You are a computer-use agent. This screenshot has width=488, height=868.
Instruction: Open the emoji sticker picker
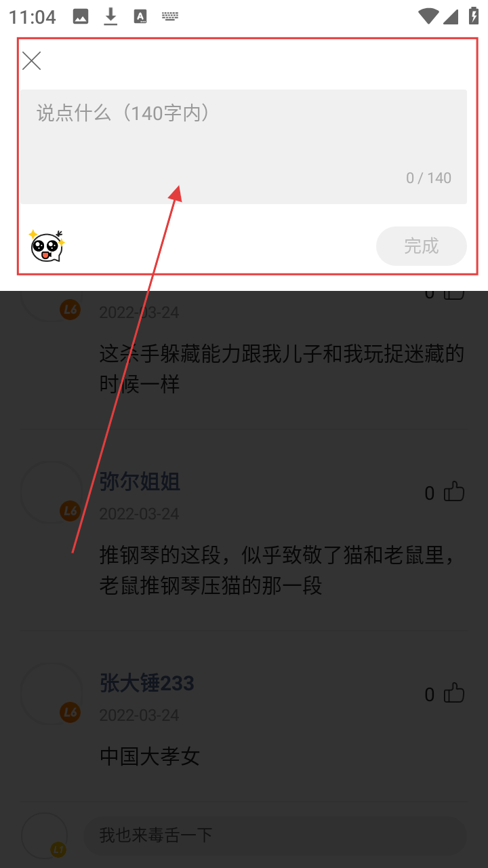point(47,245)
